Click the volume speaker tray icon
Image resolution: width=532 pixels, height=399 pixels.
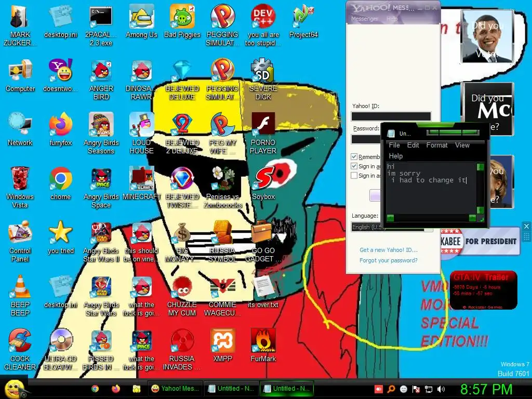(x=441, y=389)
